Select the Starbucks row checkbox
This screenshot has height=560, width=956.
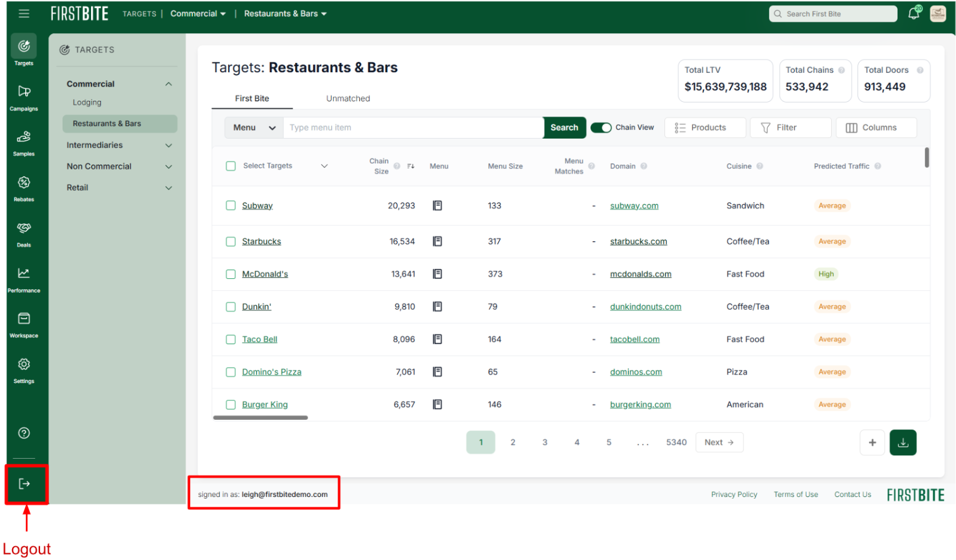tap(231, 242)
